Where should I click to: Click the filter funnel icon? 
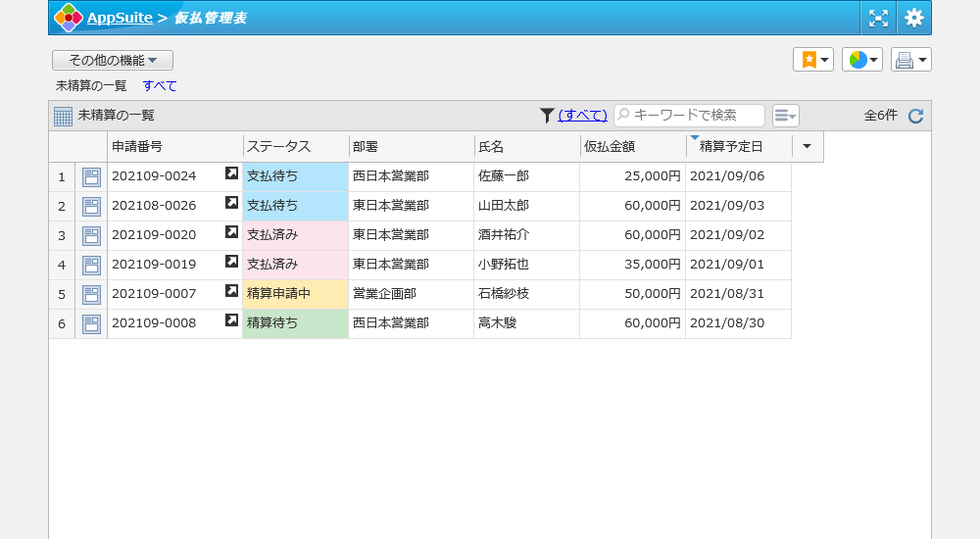pos(547,116)
